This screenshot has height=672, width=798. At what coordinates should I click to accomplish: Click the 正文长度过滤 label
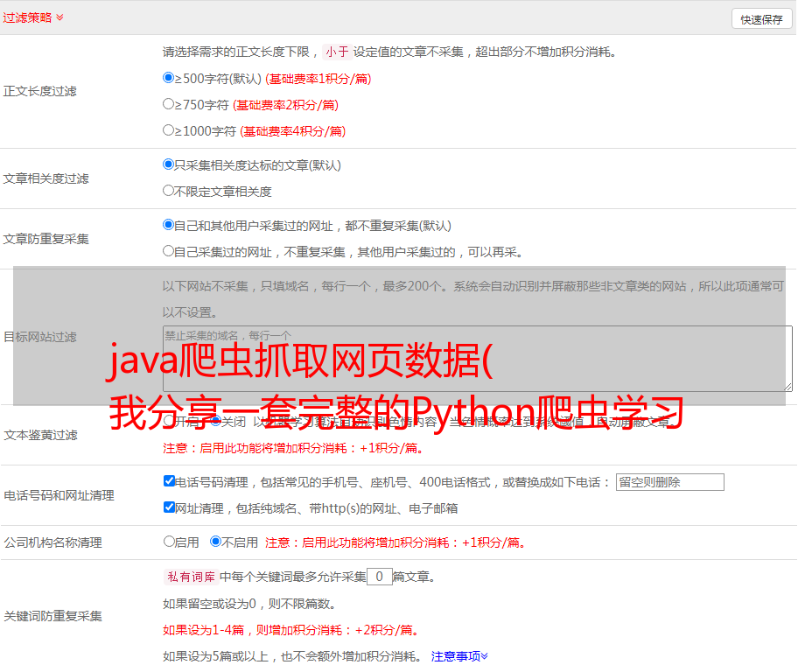39,91
